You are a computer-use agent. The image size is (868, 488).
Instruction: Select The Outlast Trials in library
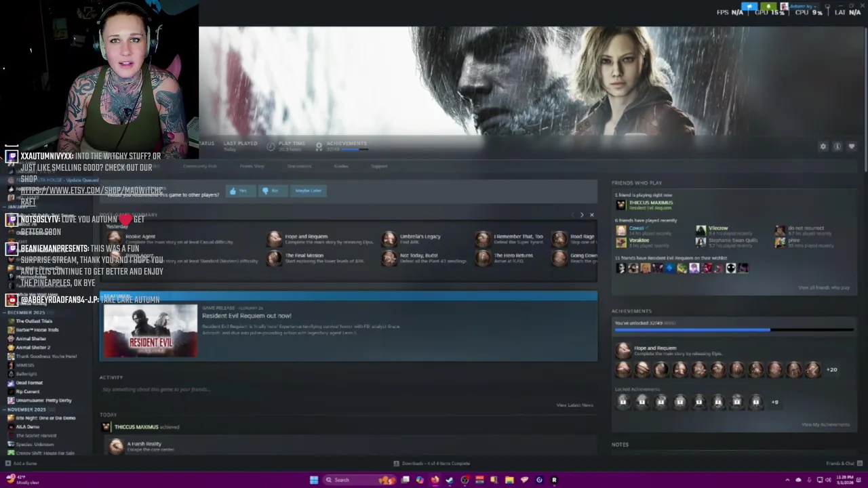point(33,321)
